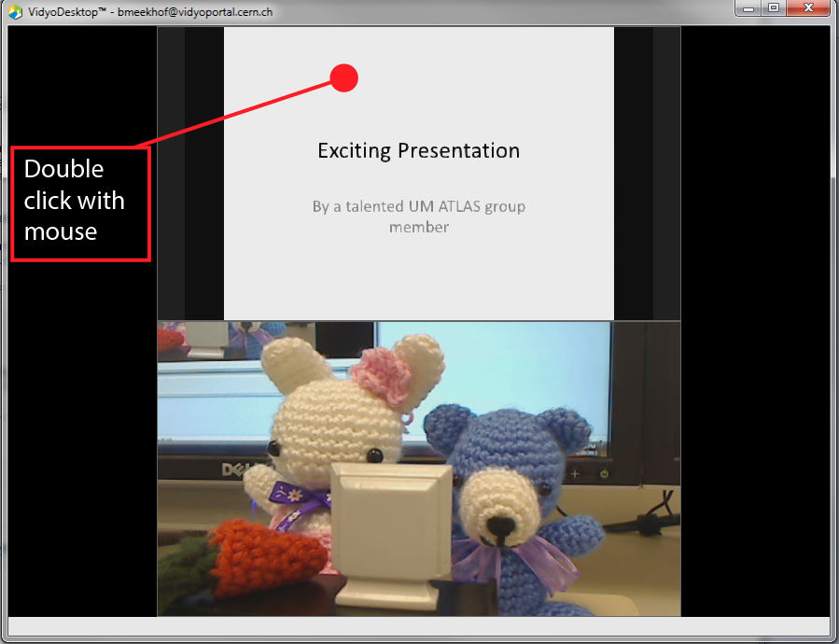Click the 'Exciting Presentation' slide title
Screen dimensions: 839x644
click(x=419, y=151)
